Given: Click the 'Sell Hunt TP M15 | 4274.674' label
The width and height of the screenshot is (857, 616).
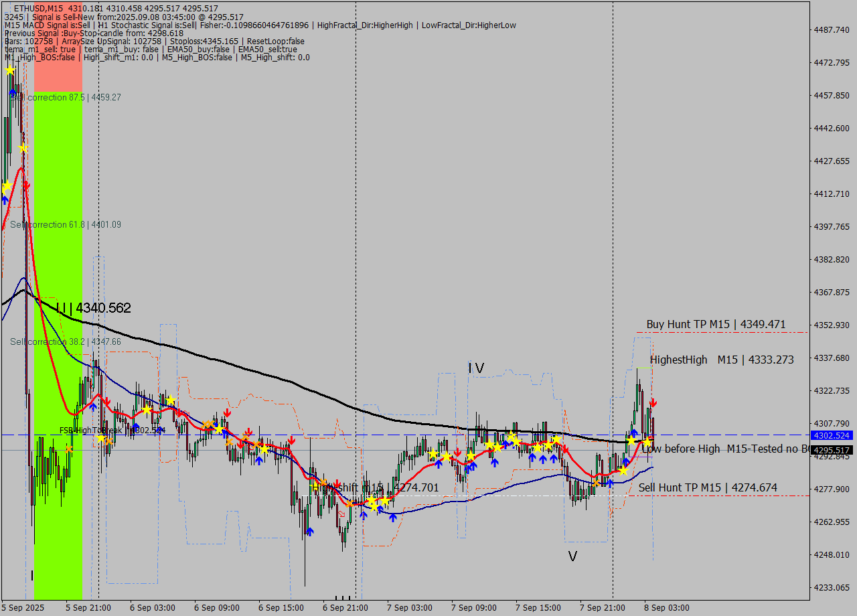Looking at the screenshot, I should [x=708, y=487].
